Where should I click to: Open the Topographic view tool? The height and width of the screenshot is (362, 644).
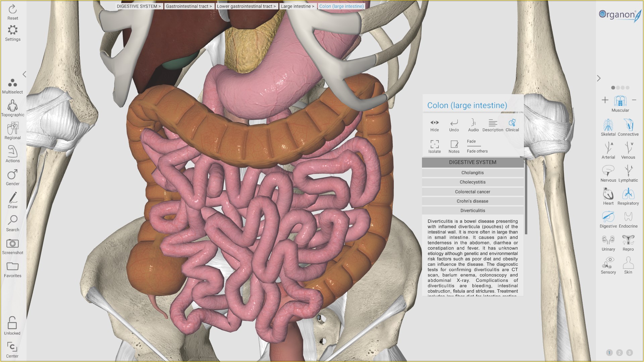tap(12, 106)
